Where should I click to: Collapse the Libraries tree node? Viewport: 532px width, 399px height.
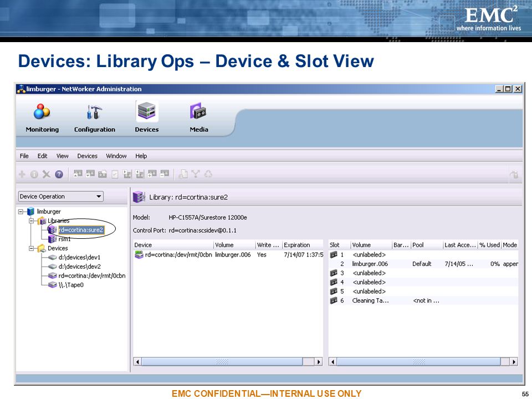tap(32, 221)
